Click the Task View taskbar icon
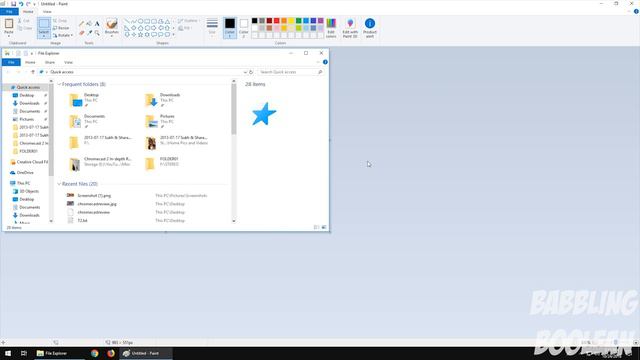This screenshot has width=640, height=360. 24,353
